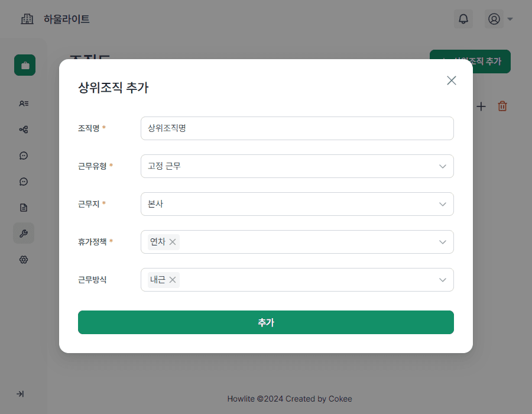Image resolution: width=532 pixels, height=414 pixels.
Task: Open the notification bell icon
Action: (x=463, y=18)
